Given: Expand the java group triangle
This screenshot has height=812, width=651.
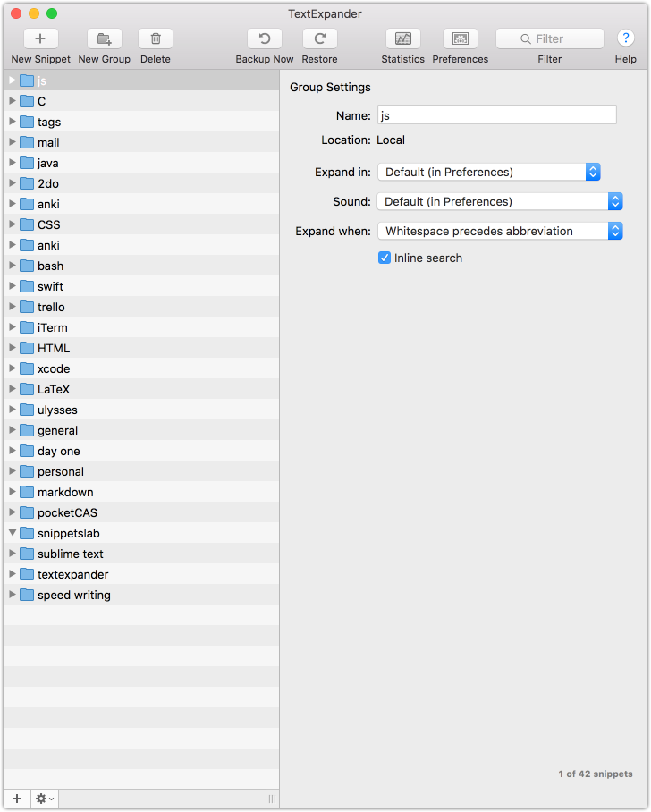Looking at the screenshot, I should click(13, 163).
